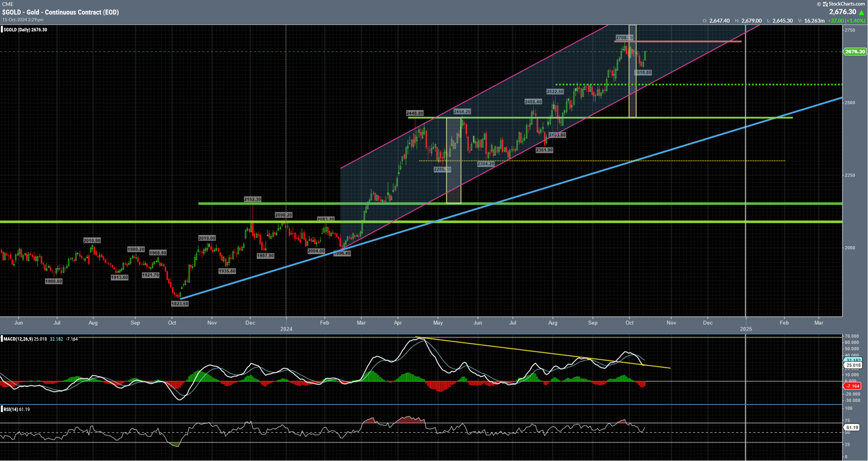Click the white 25.018 MACD scale tag
This screenshot has width=868, height=461.
tap(853, 365)
